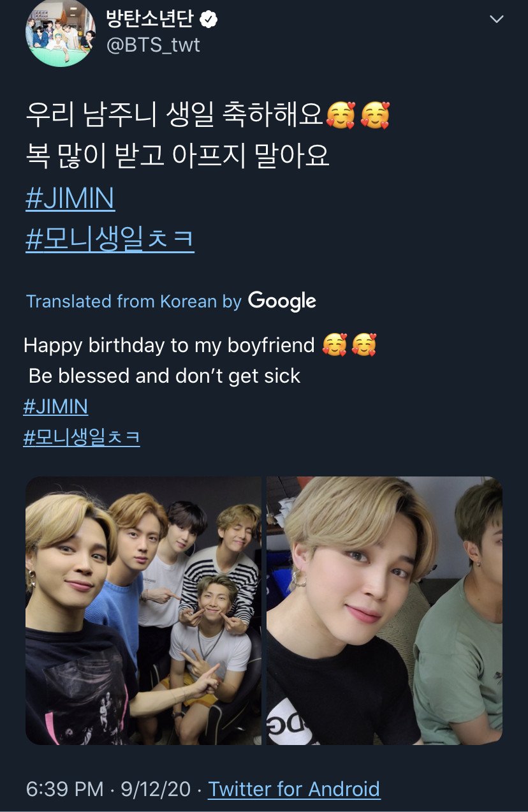
Task: Open the Twitter for Android source link
Action: tap(294, 789)
